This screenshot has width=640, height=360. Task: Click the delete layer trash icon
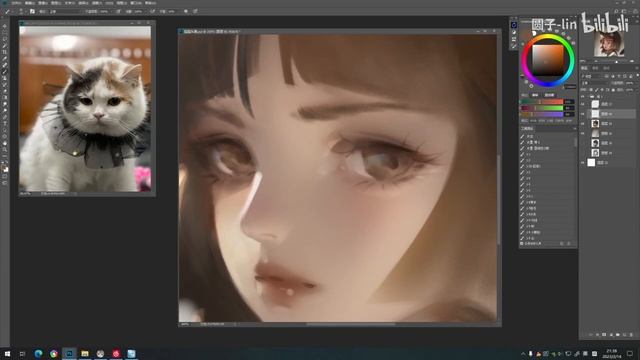pos(631,335)
